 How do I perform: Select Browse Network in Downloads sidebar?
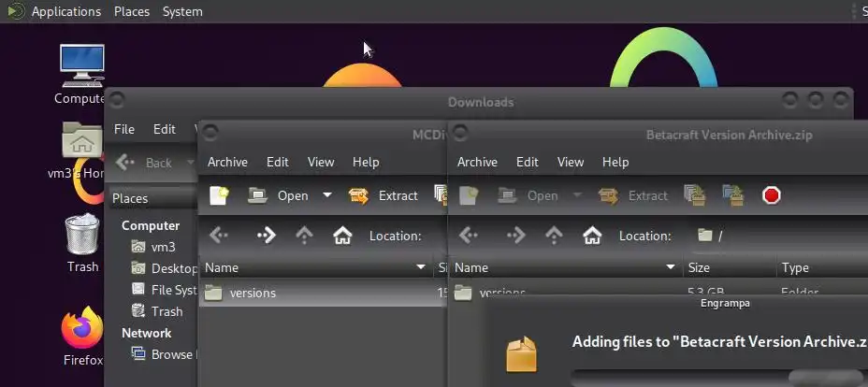(x=163, y=354)
